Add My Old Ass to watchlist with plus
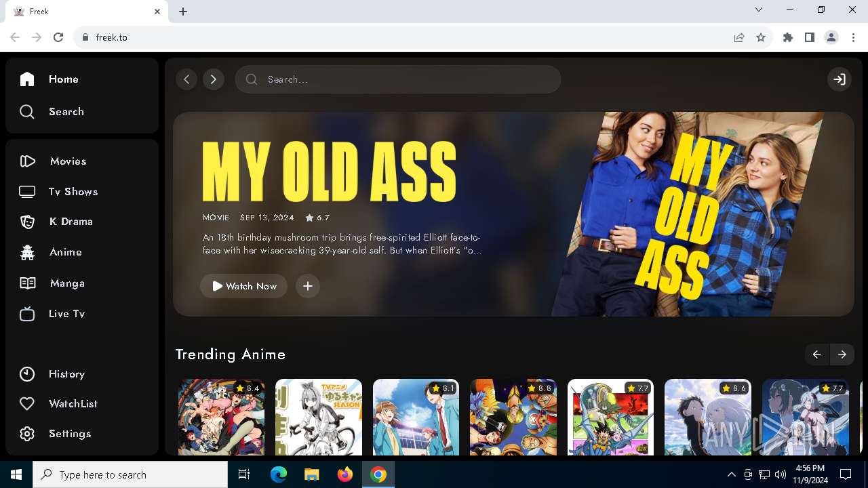The height and width of the screenshot is (488, 868). [x=308, y=286]
